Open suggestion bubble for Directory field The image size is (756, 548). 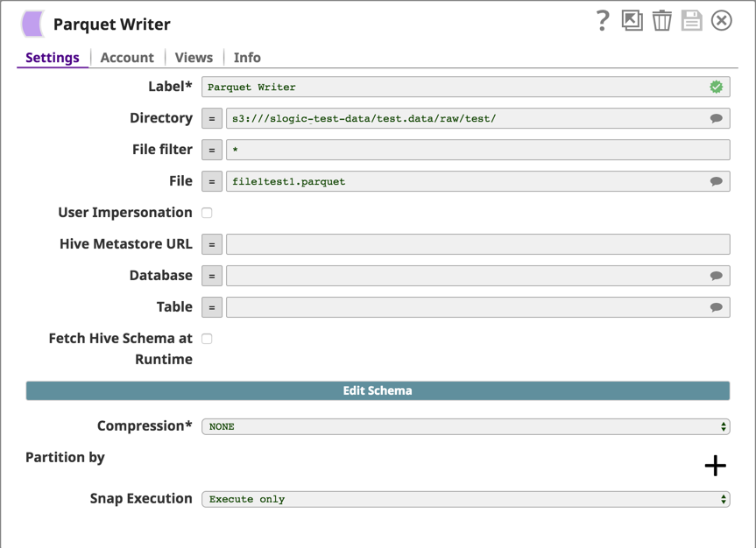click(716, 118)
